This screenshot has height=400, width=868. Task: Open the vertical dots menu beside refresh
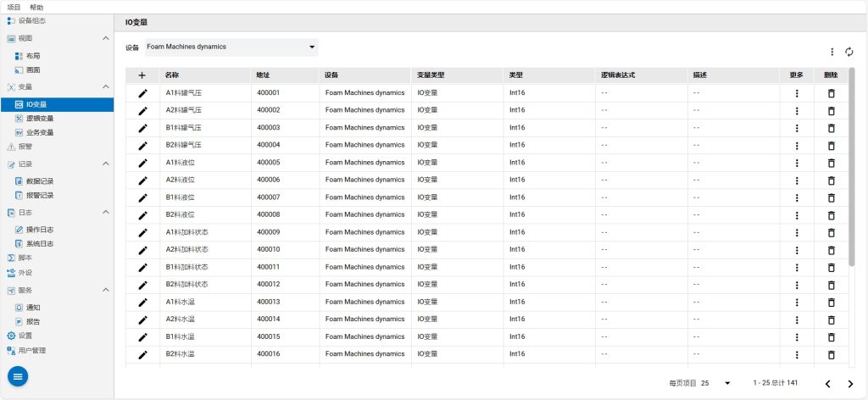click(x=832, y=52)
